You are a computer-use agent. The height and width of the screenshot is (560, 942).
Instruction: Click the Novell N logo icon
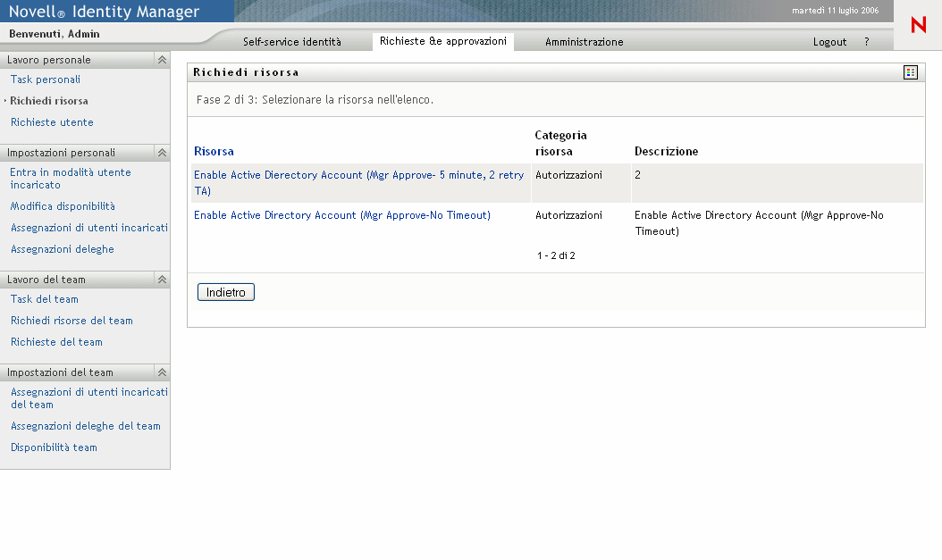click(918, 25)
